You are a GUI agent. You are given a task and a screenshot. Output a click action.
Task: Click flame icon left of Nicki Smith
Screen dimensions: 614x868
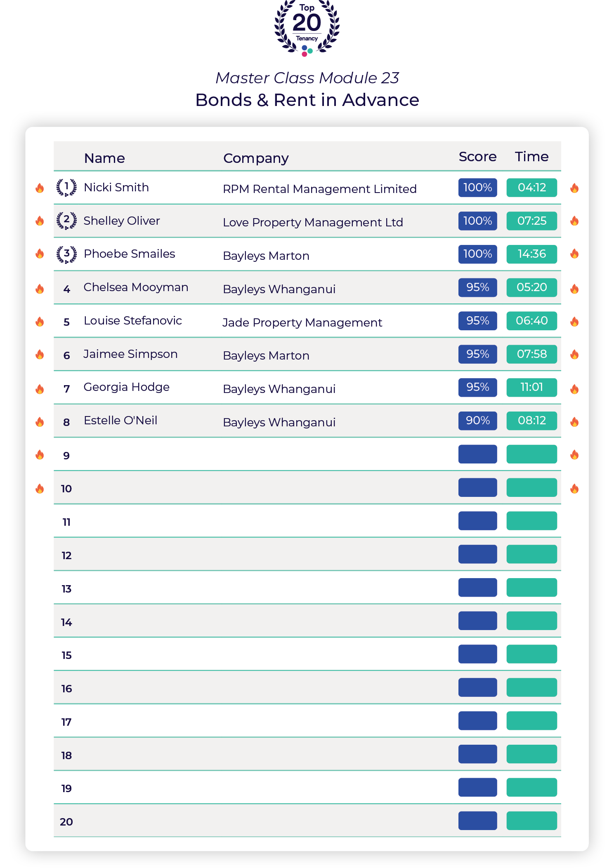[40, 188]
